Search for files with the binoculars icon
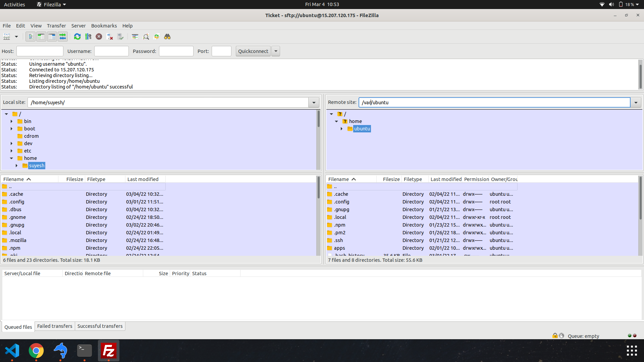Image resolution: width=644 pixels, height=362 pixels. pyautogui.click(x=167, y=37)
